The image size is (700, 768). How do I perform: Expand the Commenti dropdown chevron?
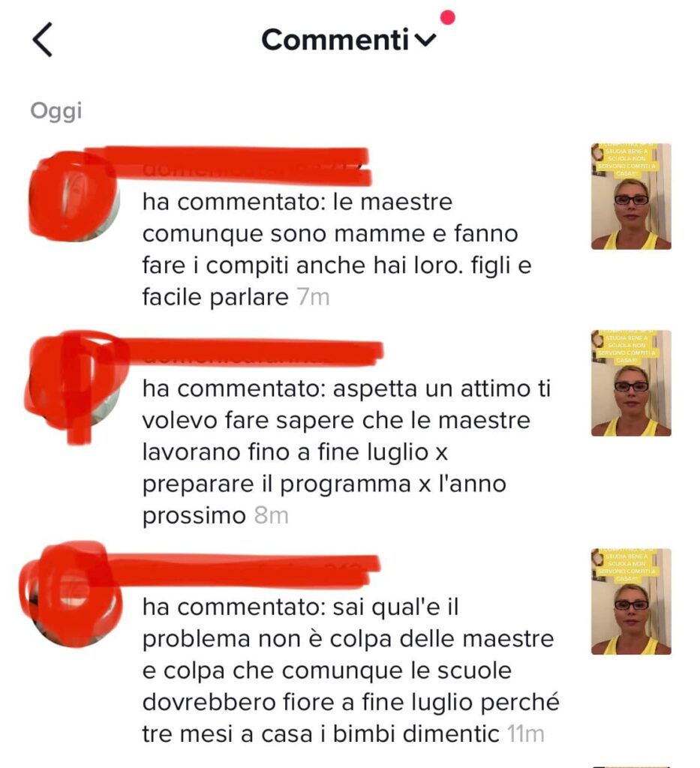click(425, 40)
